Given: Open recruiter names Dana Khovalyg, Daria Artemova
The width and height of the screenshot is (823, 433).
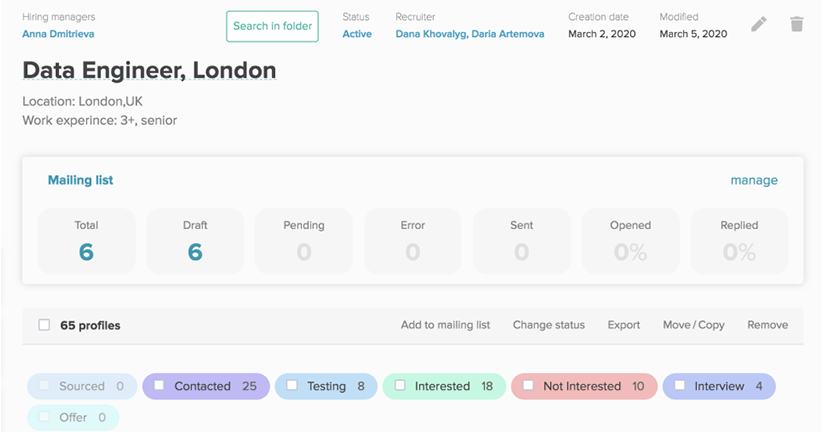Looking at the screenshot, I should pyautogui.click(x=469, y=34).
